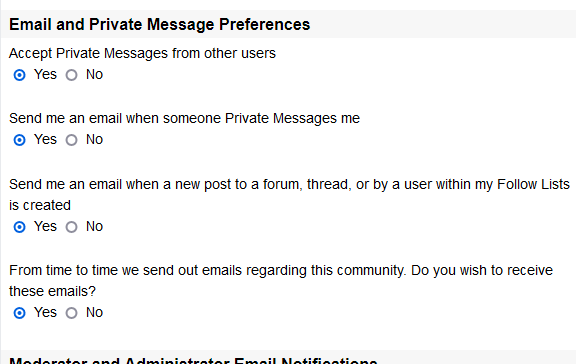Click 'No' text under Private Messages email option

click(94, 140)
